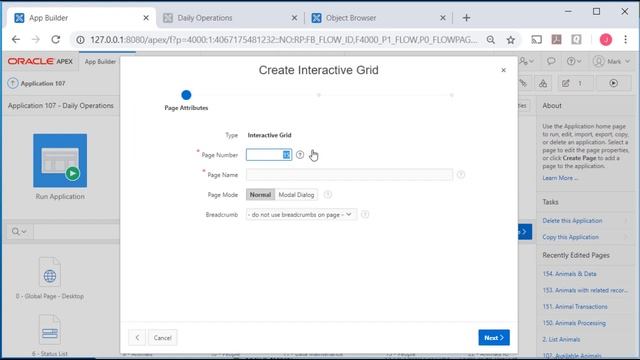Open 2. List Animals page

click(x=561, y=339)
